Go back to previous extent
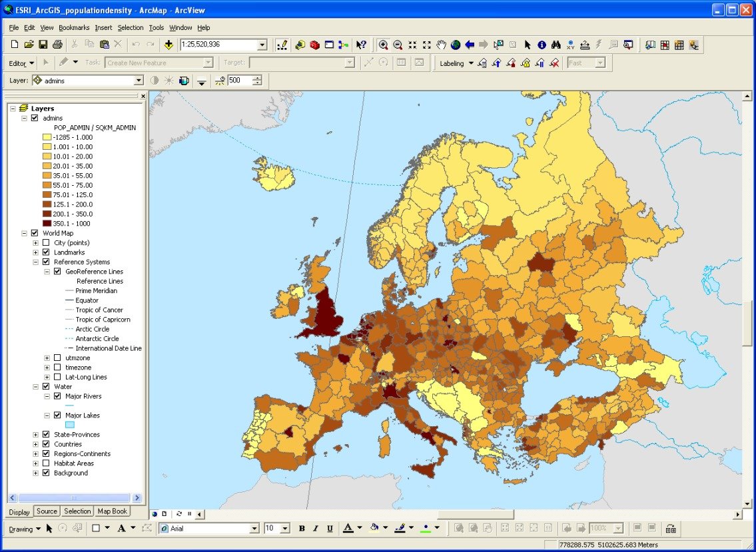The width and height of the screenshot is (756, 552). point(470,45)
